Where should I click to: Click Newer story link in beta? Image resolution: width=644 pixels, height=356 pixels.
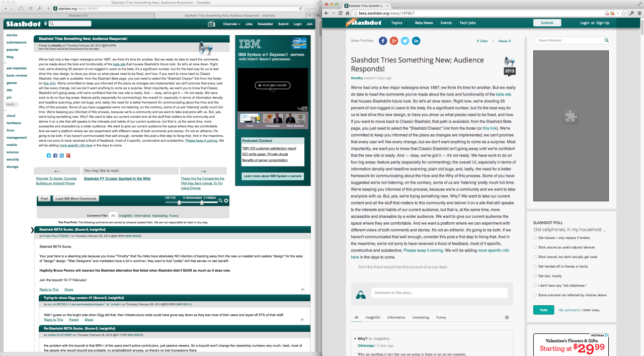505,41
